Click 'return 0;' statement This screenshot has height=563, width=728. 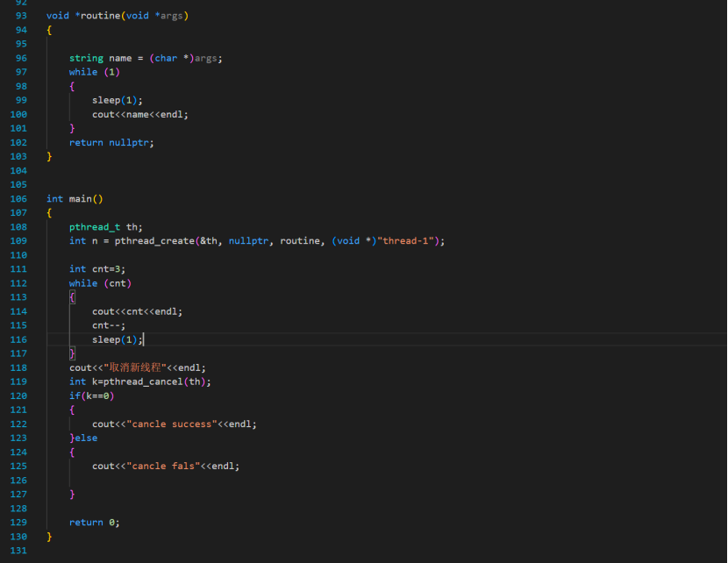coord(95,523)
